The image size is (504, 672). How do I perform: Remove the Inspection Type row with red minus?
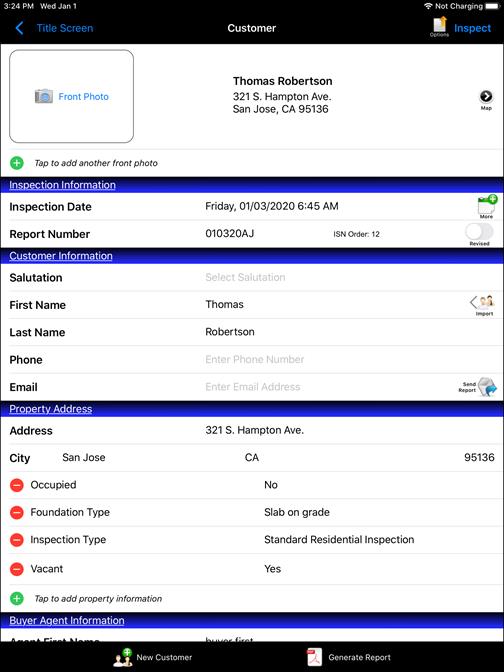(17, 540)
